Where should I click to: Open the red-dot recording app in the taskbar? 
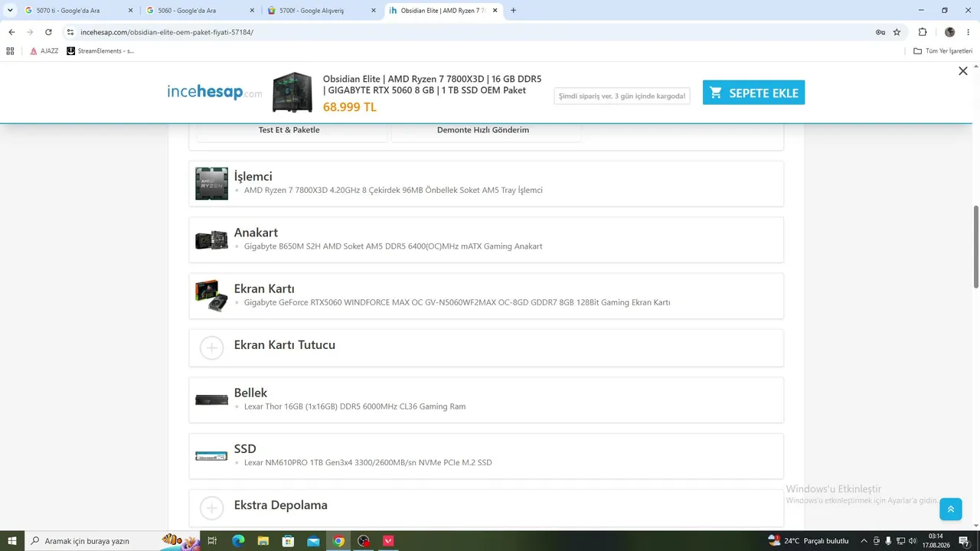364,541
